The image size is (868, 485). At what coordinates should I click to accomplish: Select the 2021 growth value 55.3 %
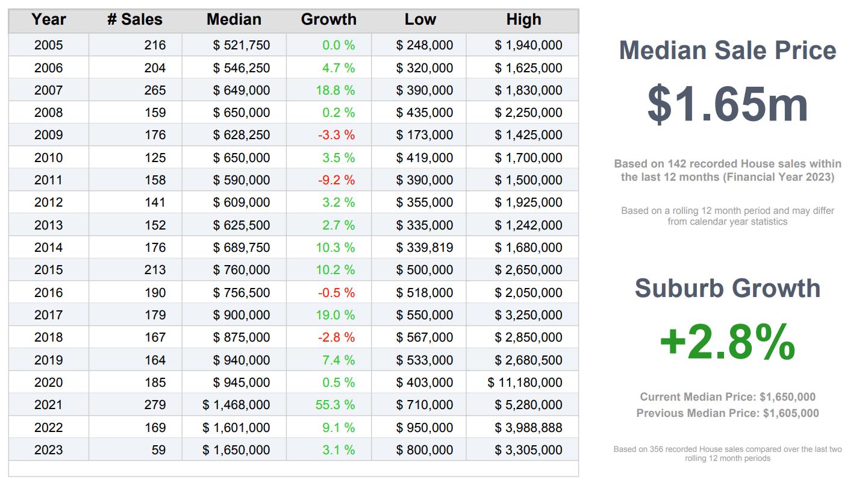335,405
